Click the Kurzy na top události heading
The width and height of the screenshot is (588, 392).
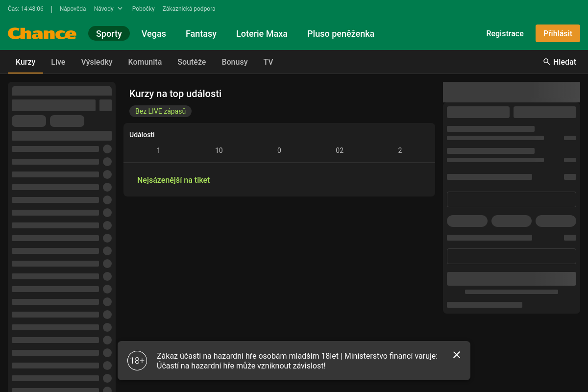(175, 94)
